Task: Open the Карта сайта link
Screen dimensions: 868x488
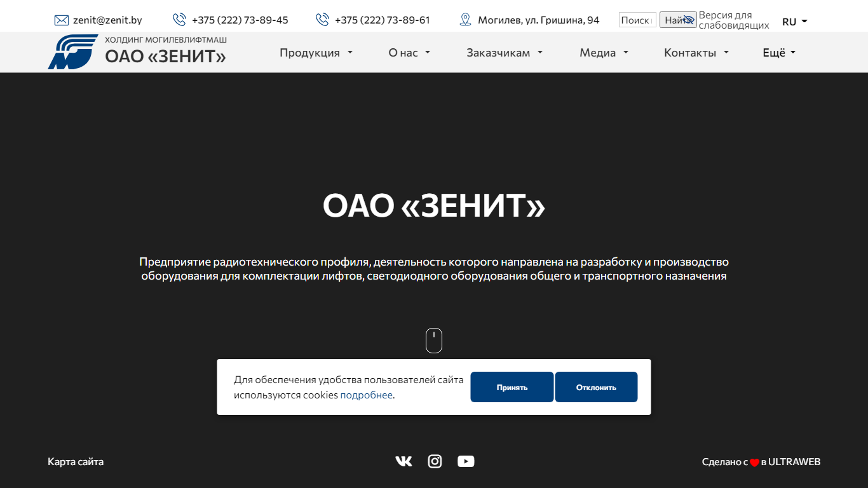Action: click(x=76, y=461)
